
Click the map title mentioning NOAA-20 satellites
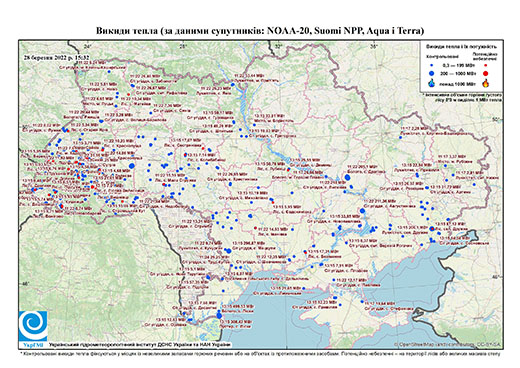260,31
